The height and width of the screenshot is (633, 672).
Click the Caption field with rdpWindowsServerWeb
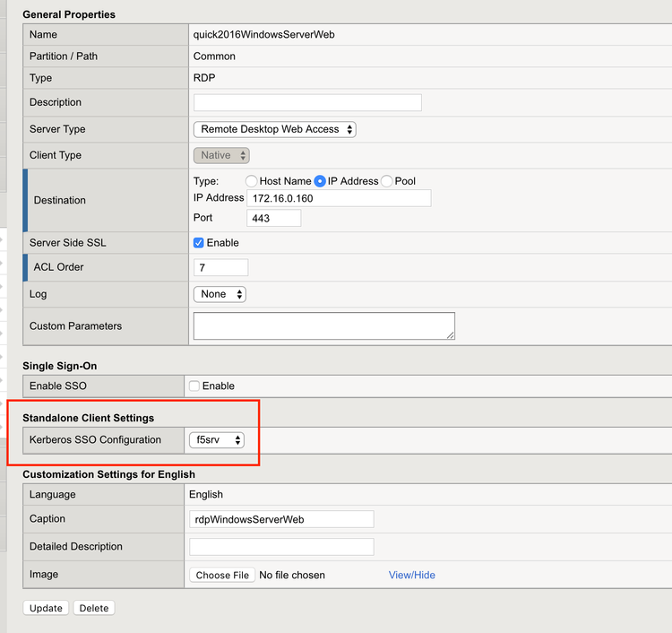(281, 519)
